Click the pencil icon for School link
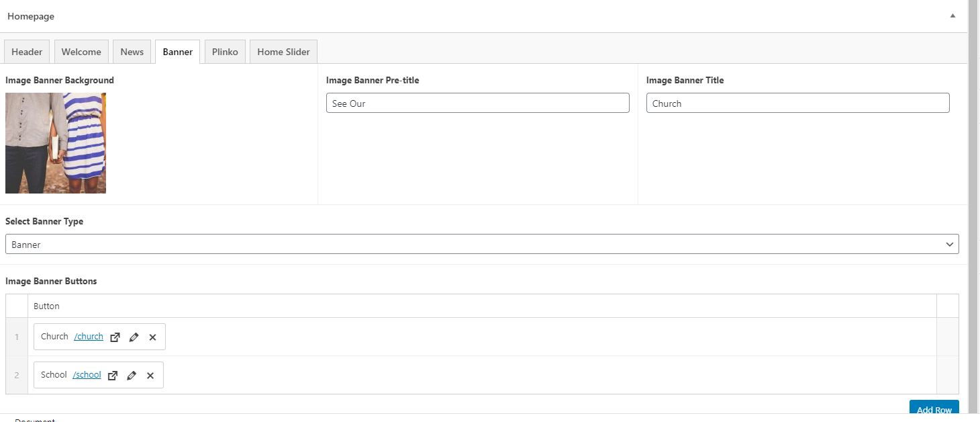980x422 pixels. point(132,376)
